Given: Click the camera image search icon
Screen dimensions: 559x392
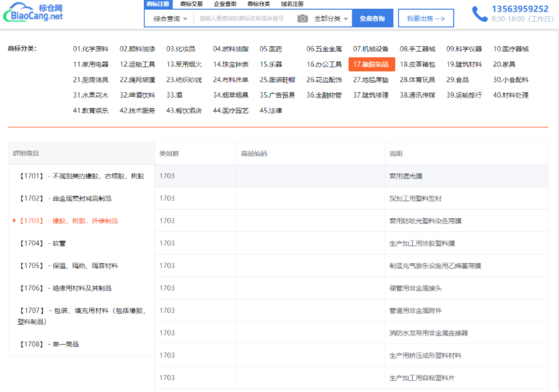Looking at the screenshot, I should pos(303,19).
